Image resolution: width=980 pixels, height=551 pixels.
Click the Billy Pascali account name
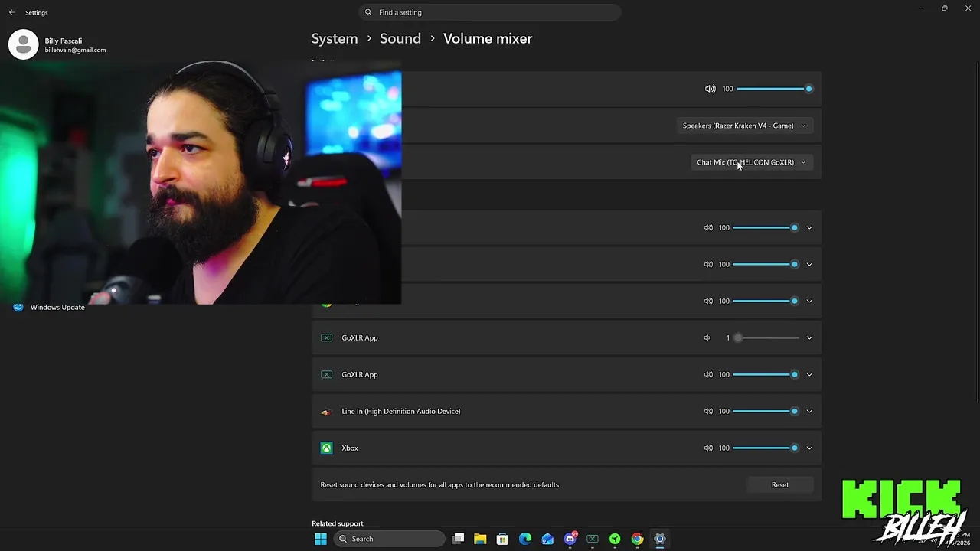[64, 41]
